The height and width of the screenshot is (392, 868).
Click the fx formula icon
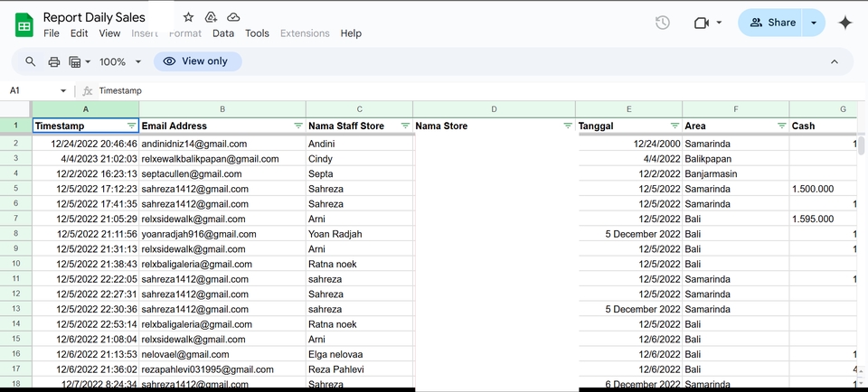pos(88,90)
